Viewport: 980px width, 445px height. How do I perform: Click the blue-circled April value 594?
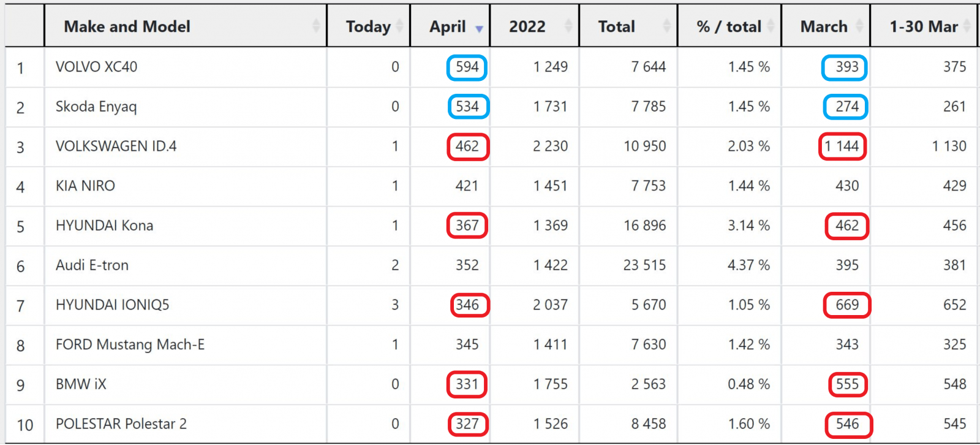click(x=467, y=67)
